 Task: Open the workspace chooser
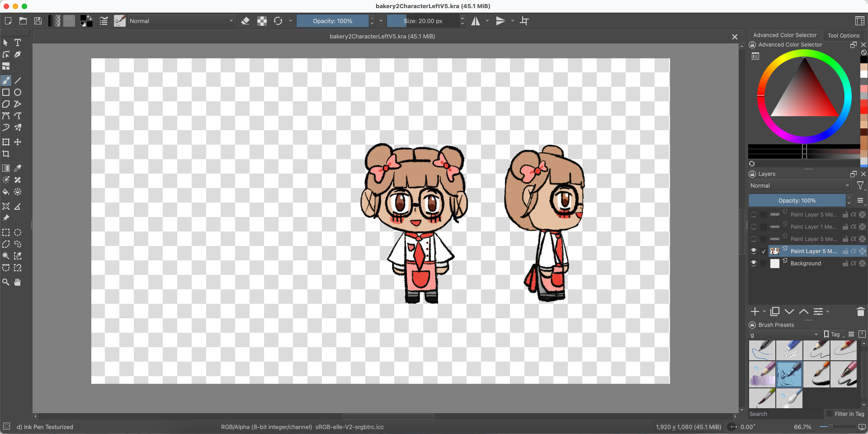860,21
